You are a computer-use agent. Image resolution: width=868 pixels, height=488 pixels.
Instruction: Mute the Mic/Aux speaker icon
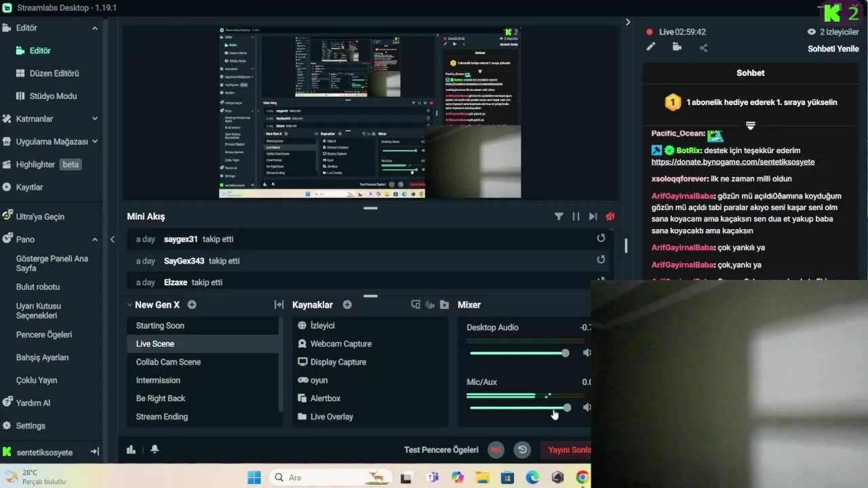coord(587,407)
